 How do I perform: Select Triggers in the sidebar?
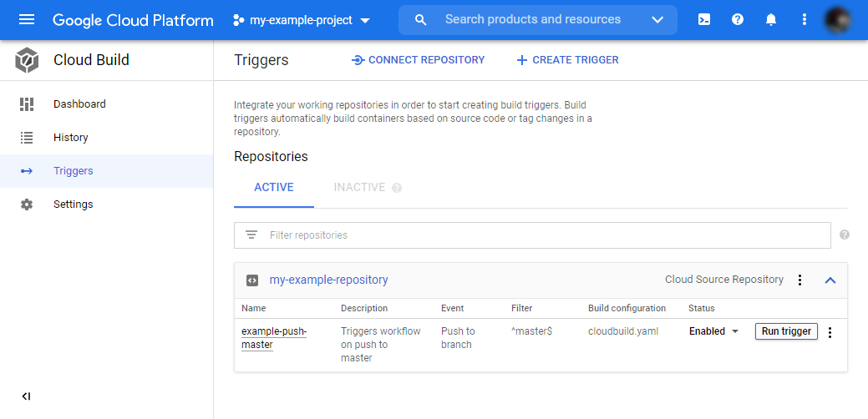pos(73,171)
